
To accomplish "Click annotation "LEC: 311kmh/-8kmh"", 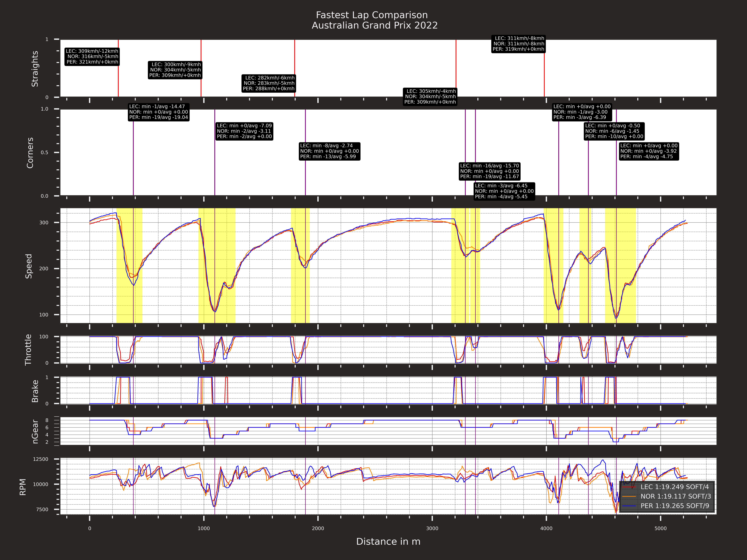I will click(520, 38).
